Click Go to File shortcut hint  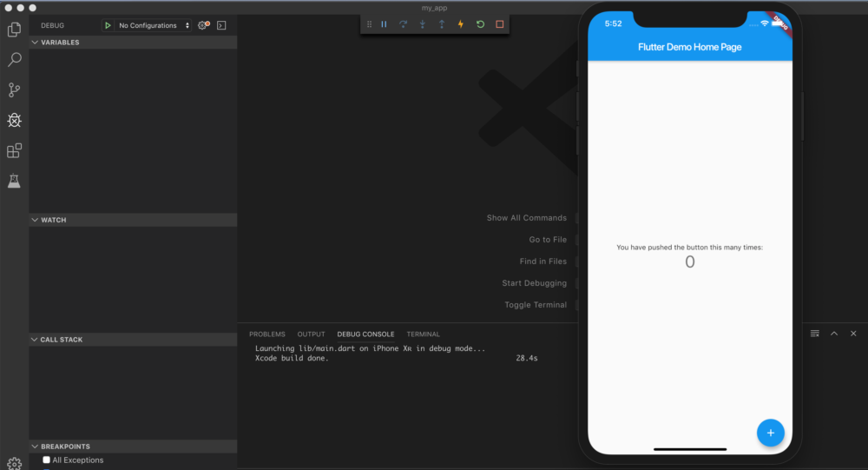tap(548, 240)
